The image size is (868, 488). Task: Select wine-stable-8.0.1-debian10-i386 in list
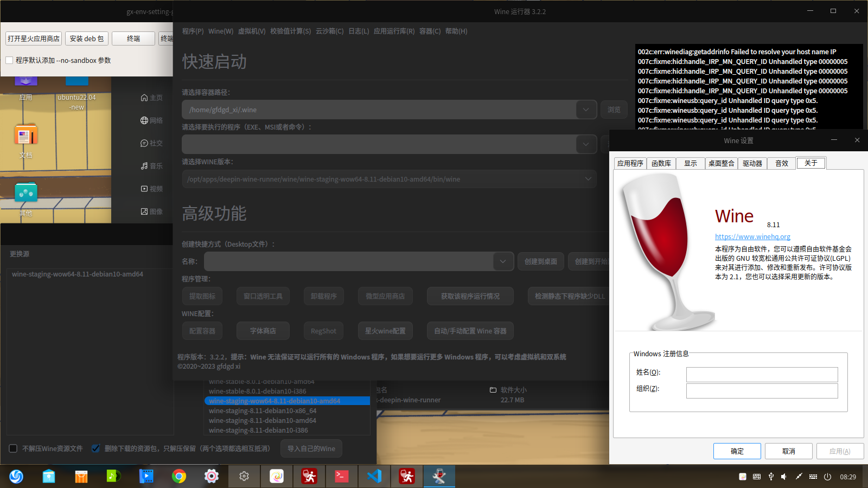tap(288, 391)
